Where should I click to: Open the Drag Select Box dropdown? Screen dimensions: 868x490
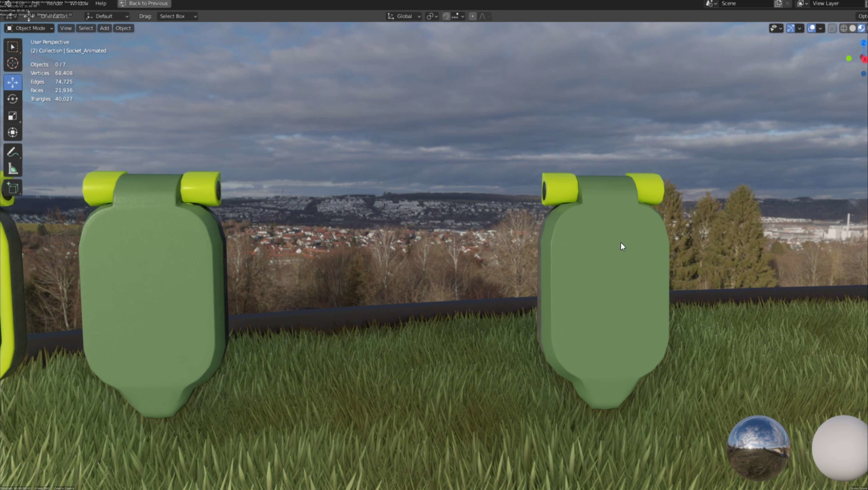click(177, 16)
